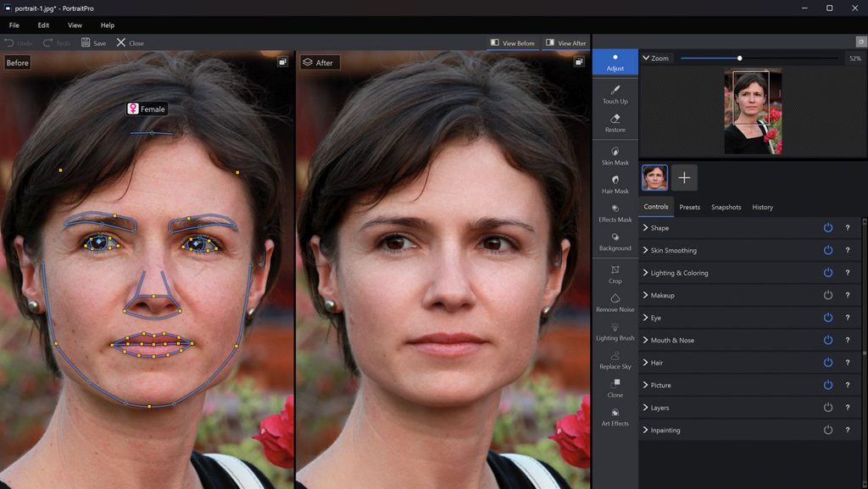Viewport: 868px width, 489px height.
Task: Click the panel settings icon at top-right
Action: [x=861, y=42]
